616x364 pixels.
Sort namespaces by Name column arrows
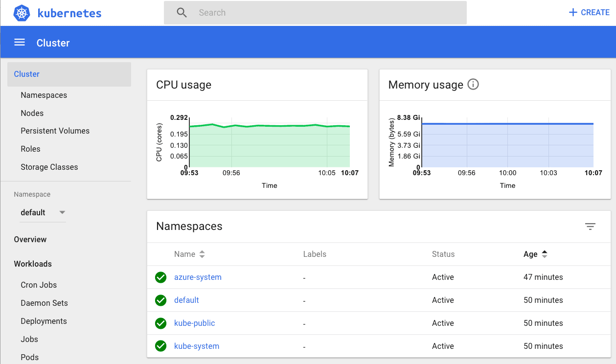202,254
